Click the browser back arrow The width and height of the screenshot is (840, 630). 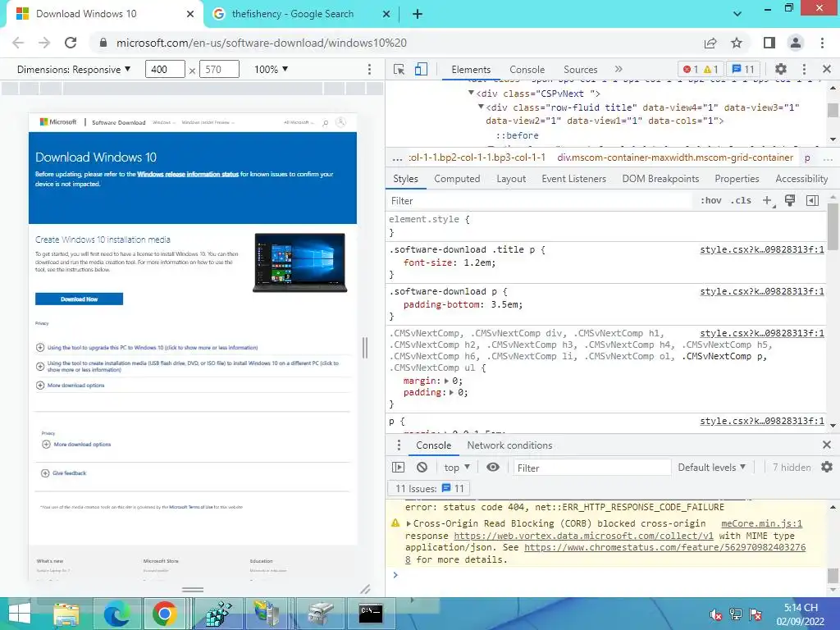(18, 43)
